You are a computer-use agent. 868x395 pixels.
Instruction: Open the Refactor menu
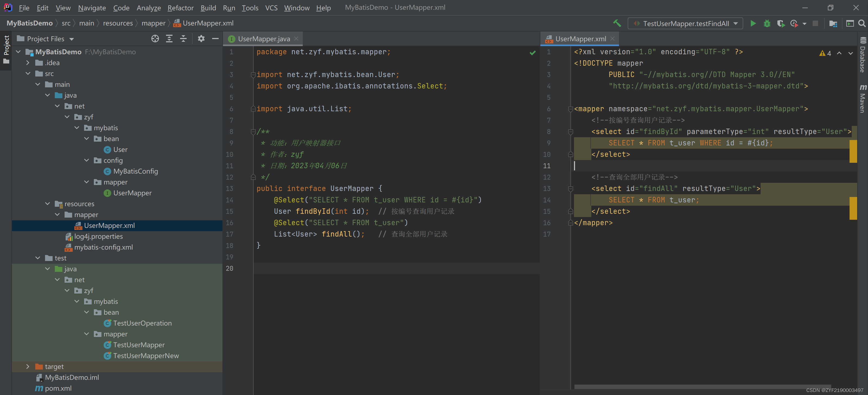tap(180, 8)
